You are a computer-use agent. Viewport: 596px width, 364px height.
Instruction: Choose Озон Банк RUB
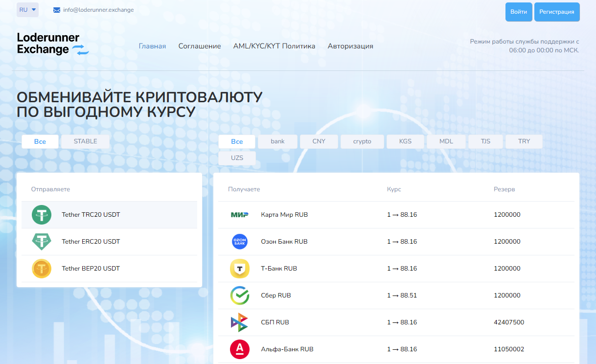[284, 242]
